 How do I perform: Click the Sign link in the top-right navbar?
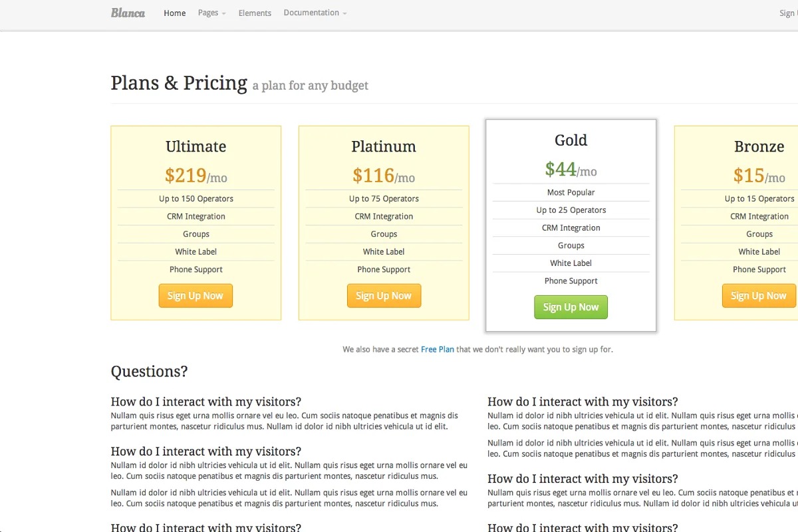click(788, 13)
